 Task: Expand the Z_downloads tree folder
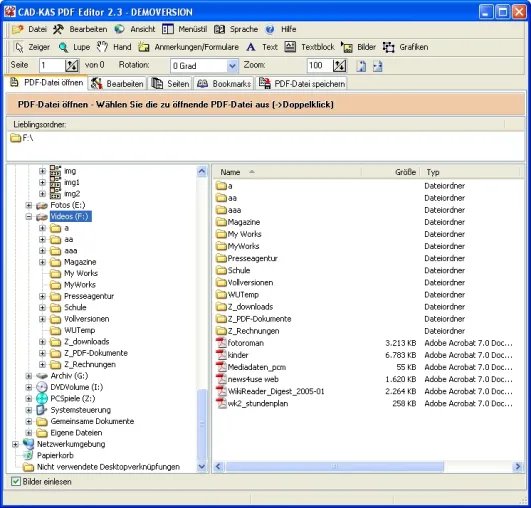(x=42, y=342)
